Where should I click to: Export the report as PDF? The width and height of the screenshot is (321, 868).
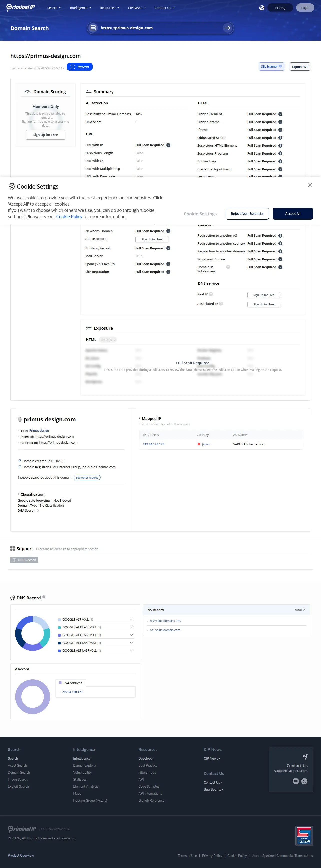point(300,67)
